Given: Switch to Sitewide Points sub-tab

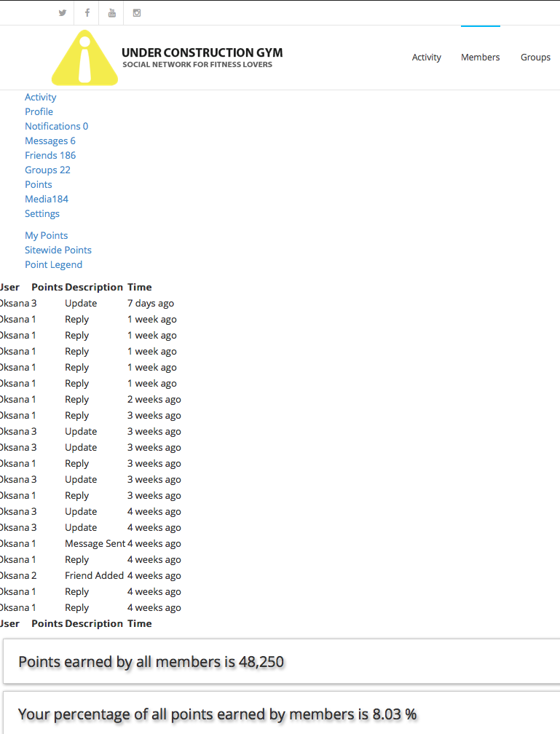Looking at the screenshot, I should (58, 250).
